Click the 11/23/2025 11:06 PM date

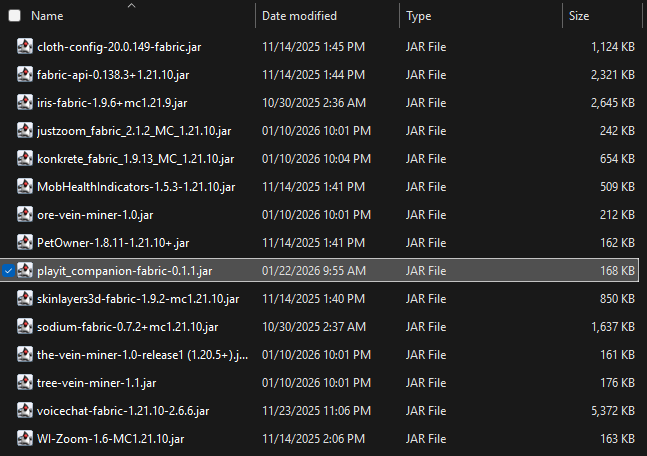pyautogui.click(x=316, y=411)
